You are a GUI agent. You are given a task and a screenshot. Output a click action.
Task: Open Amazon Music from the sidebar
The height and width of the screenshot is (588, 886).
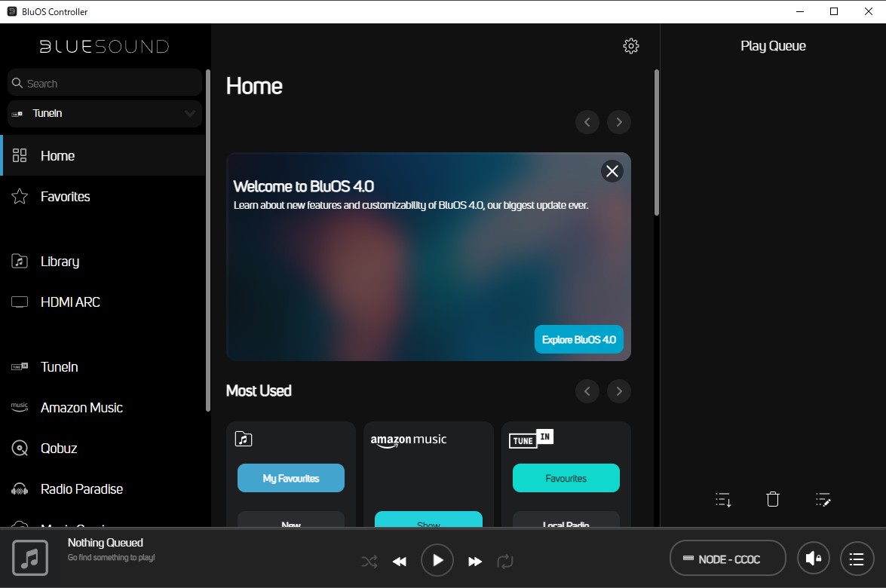coord(103,407)
